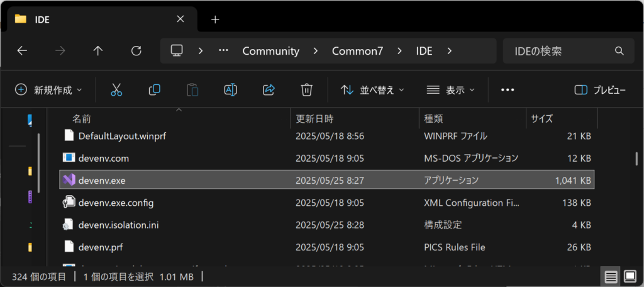
Task: Open the 表示 view dropdown
Action: [x=450, y=89]
